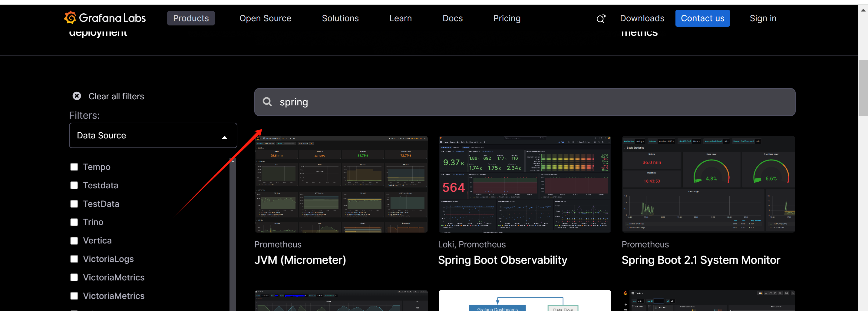The image size is (868, 311).
Task: Check the first VictoriaMetrics checkbox above VictoriaMetrics
Action: 74,277
